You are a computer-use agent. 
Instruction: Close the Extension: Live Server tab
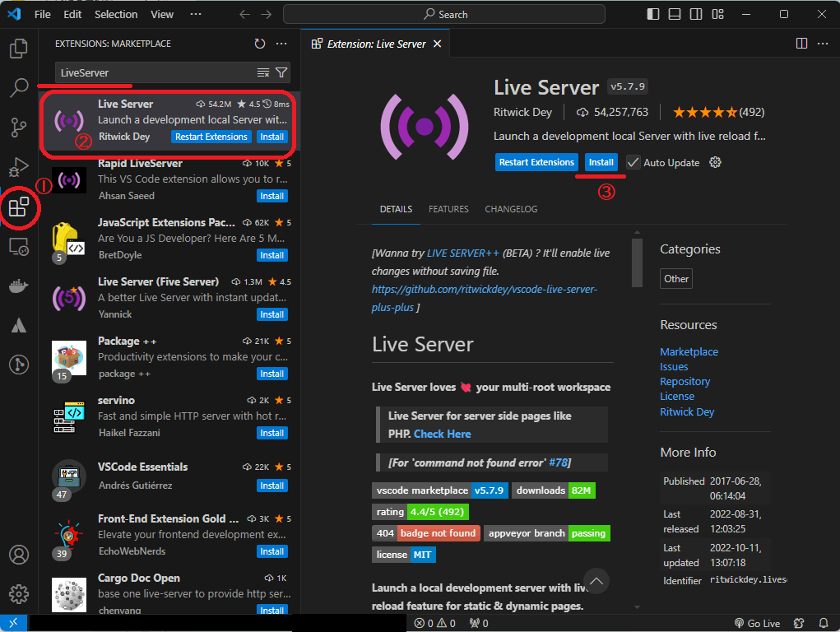[x=438, y=44]
